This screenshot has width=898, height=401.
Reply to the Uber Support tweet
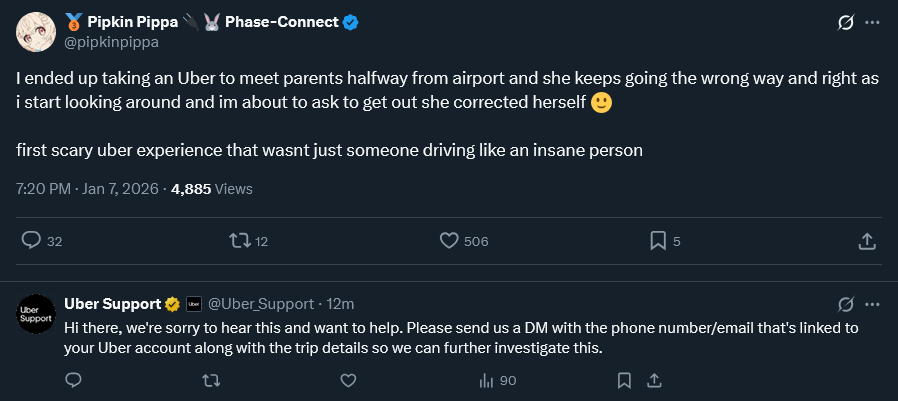click(x=73, y=380)
